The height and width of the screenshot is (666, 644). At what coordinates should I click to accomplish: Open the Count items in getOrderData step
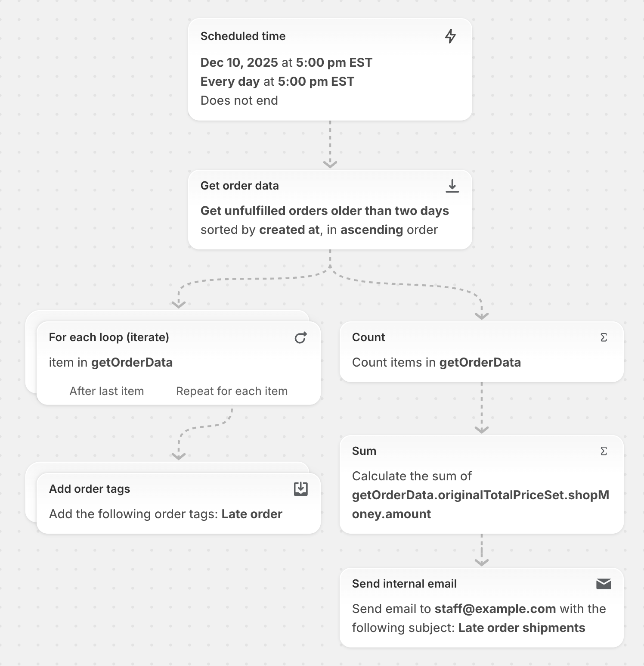(482, 352)
